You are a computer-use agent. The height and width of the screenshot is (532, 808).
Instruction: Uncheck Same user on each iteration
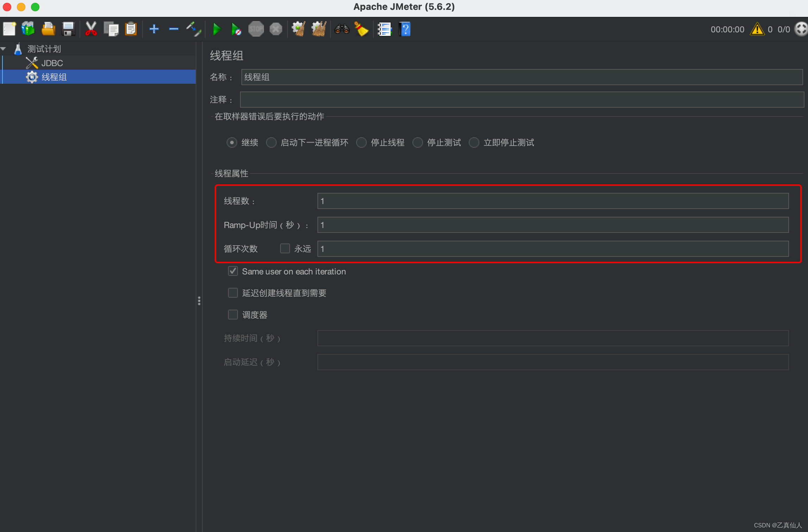point(233,271)
